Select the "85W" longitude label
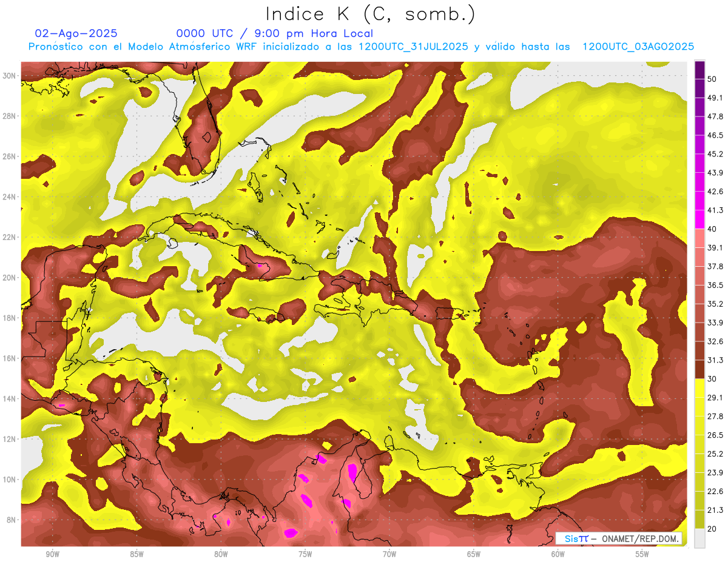 (x=136, y=554)
